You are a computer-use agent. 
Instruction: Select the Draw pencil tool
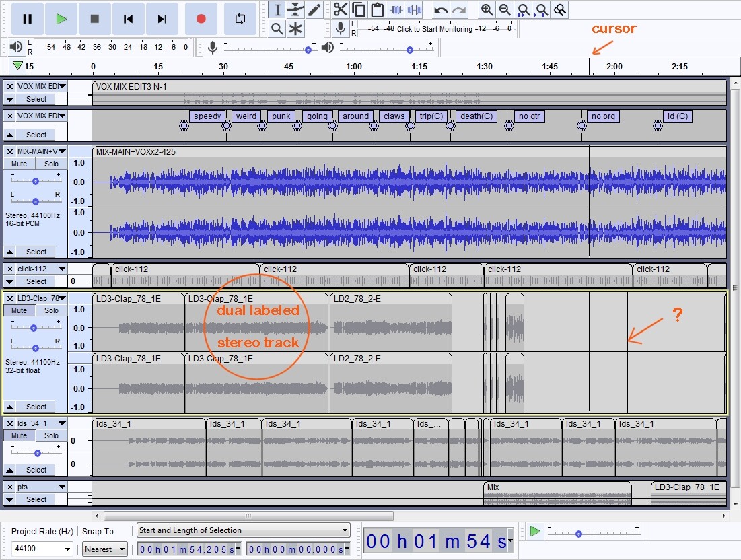(x=314, y=10)
